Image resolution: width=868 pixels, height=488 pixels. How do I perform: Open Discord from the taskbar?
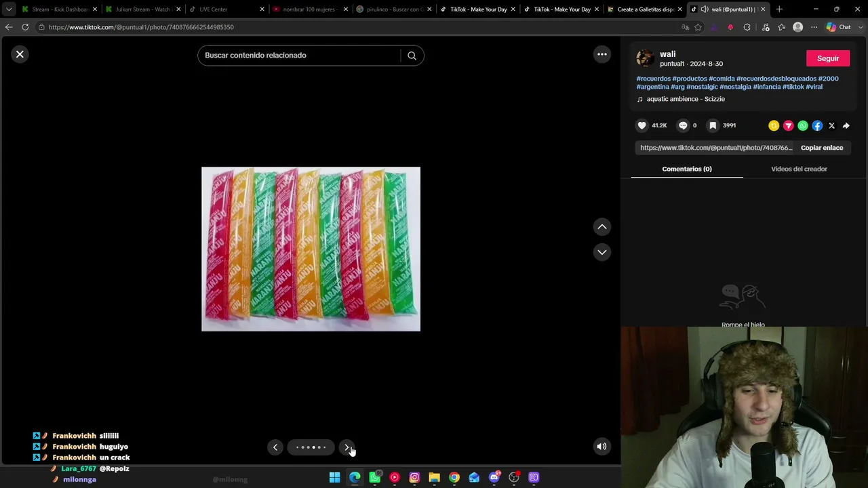click(494, 477)
